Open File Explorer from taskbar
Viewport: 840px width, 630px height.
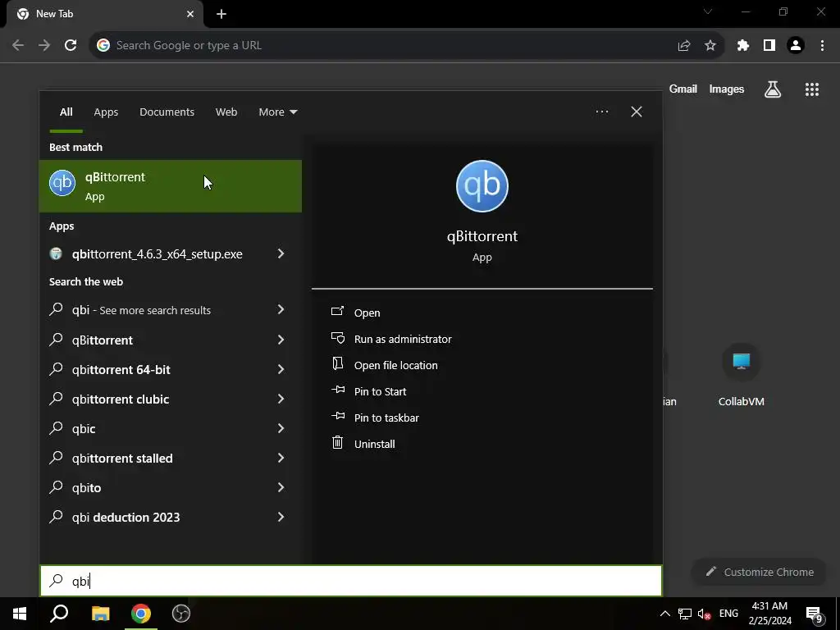(100, 614)
